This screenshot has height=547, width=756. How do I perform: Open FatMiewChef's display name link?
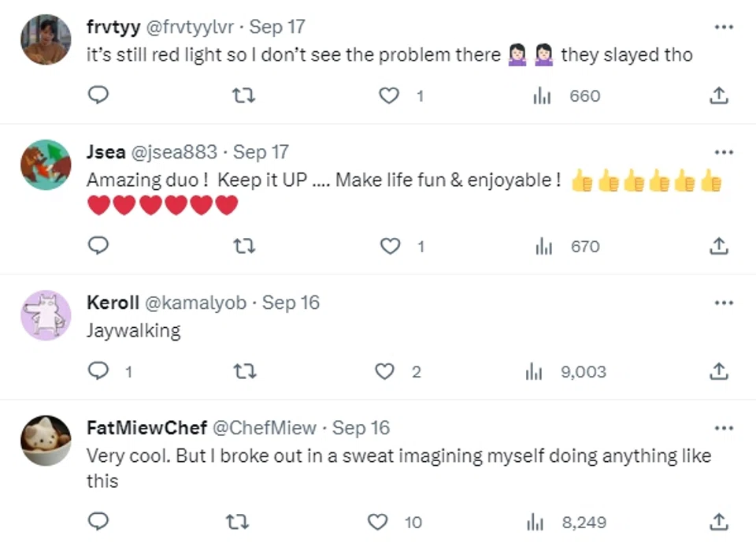[x=146, y=428]
